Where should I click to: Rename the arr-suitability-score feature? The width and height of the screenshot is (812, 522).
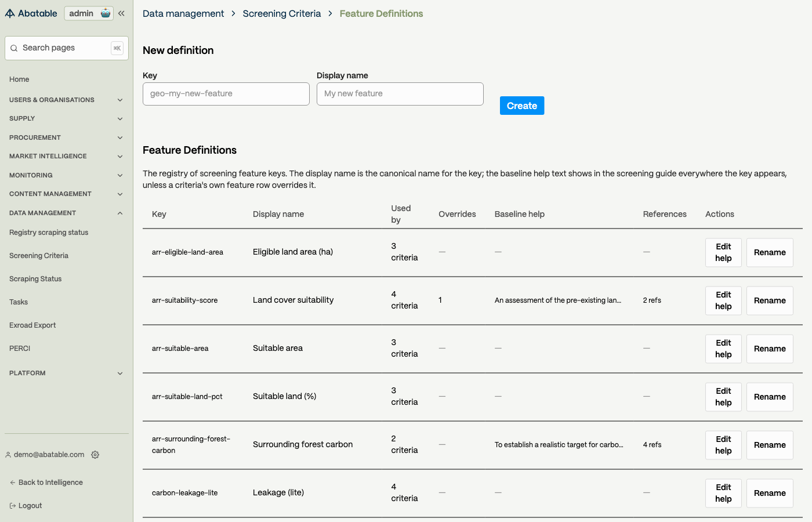click(x=770, y=300)
